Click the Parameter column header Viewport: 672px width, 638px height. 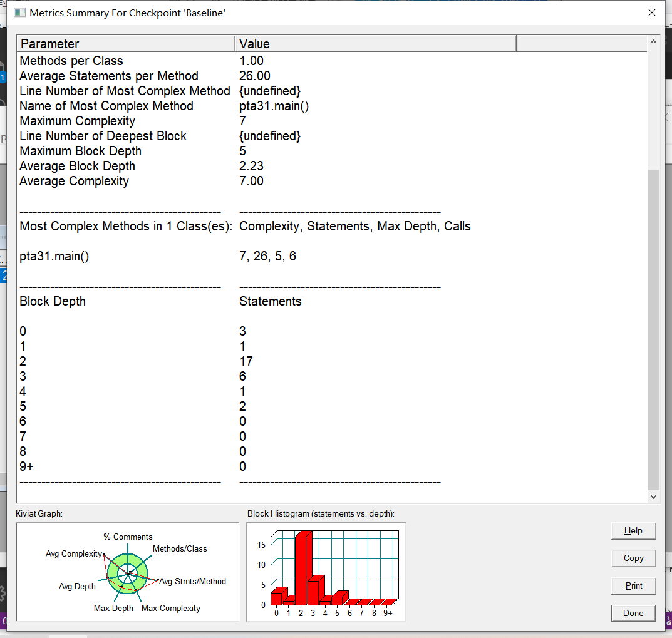click(x=126, y=44)
